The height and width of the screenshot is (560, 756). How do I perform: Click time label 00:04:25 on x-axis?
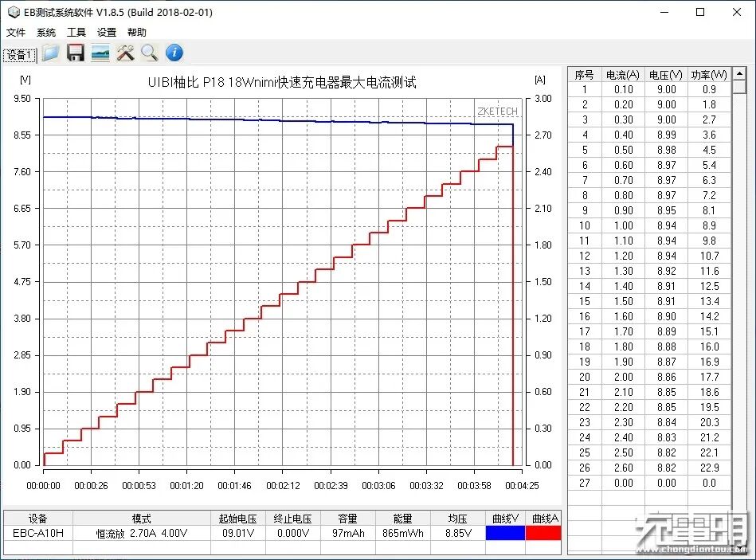click(x=522, y=485)
